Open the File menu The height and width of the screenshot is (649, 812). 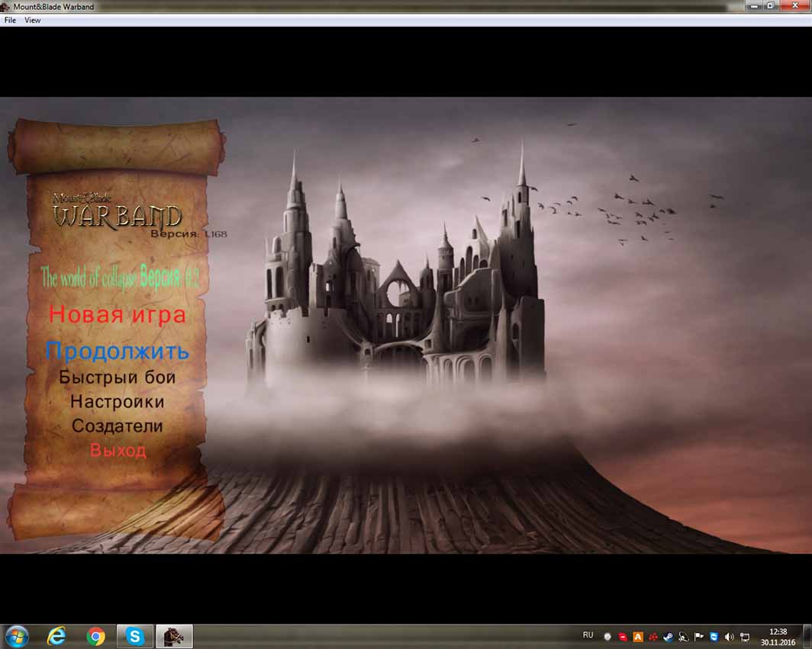pyautogui.click(x=10, y=21)
